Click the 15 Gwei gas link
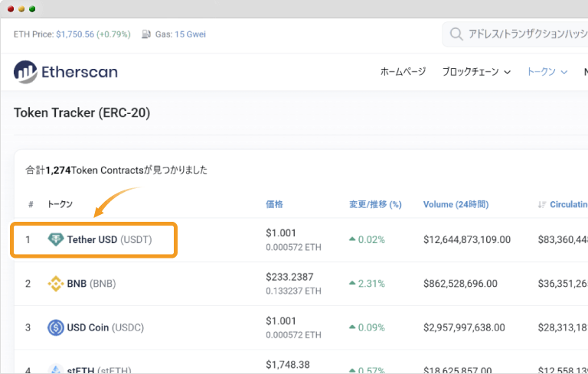 (x=190, y=34)
